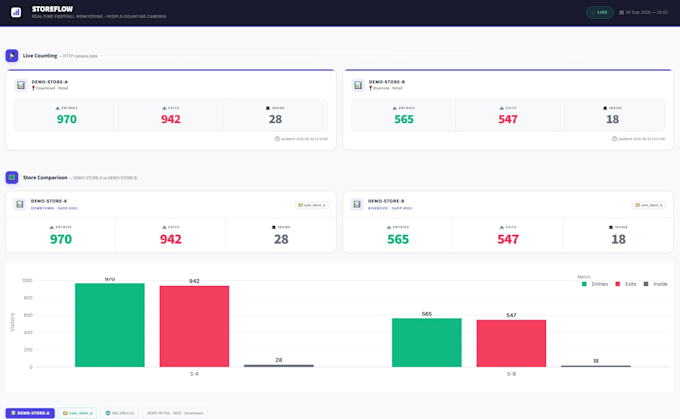Click the RIVERSIDE - SHOP #002 link
Screen dimensions: 680x419
click(x=390, y=208)
